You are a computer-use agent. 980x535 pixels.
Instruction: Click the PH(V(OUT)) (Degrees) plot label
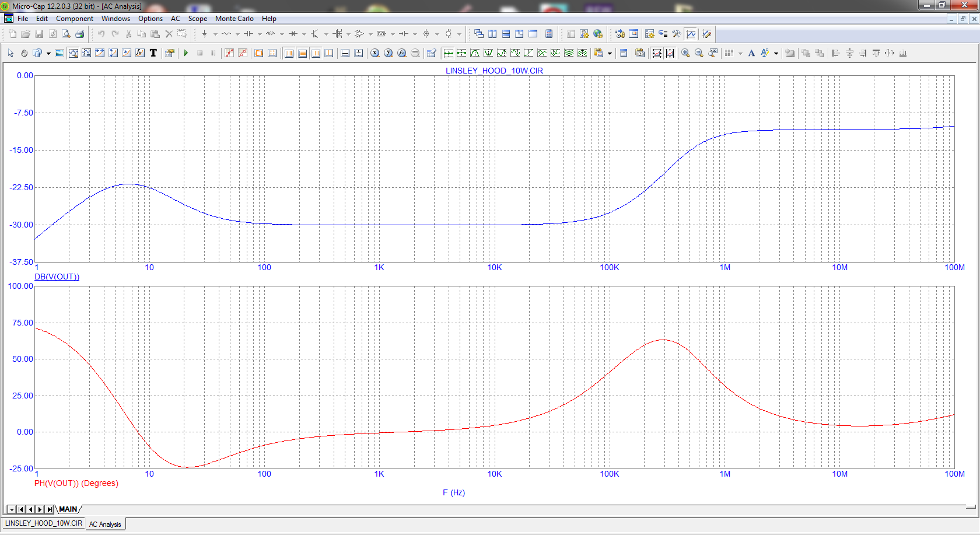point(76,483)
